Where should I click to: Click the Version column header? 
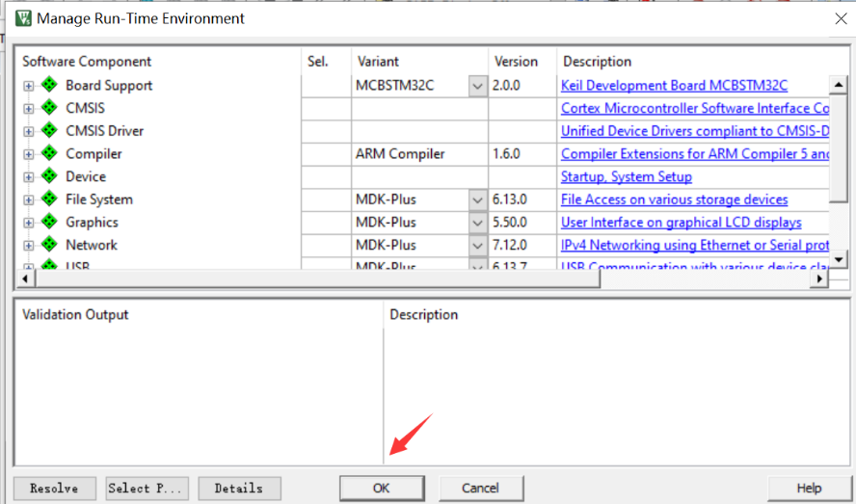click(516, 61)
